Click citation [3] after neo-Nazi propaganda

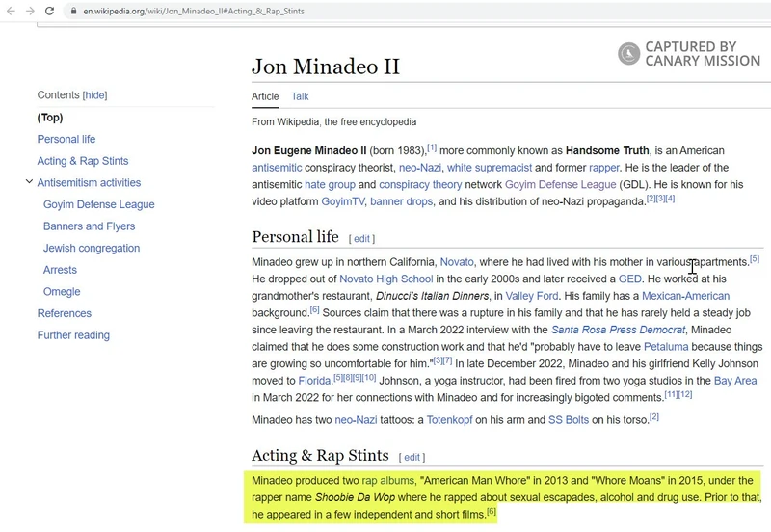pyautogui.click(x=660, y=199)
